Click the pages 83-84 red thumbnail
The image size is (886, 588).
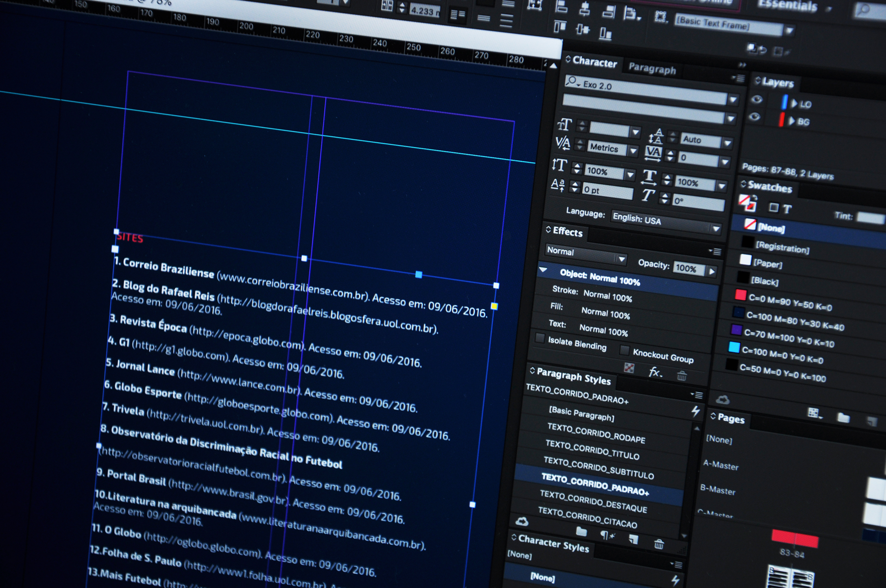tap(795, 539)
